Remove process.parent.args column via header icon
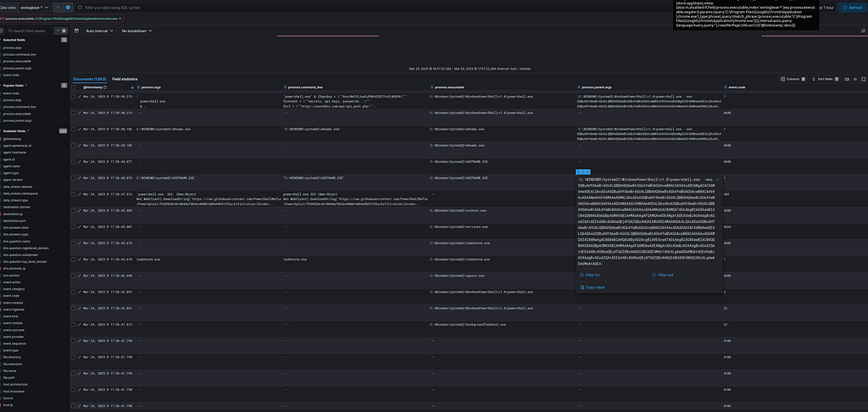The image size is (868, 412). pos(579,87)
